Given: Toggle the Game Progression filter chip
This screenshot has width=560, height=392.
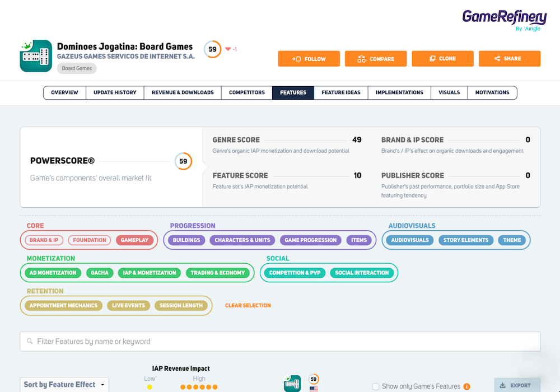Looking at the screenshot, I should [311, 240].
